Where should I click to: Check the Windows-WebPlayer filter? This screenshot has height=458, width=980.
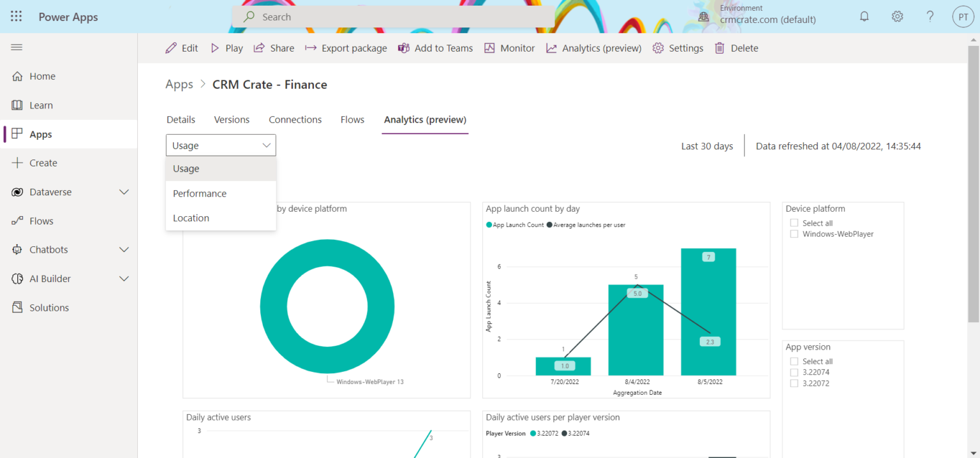pyautogui.click(x=794, y=233)
